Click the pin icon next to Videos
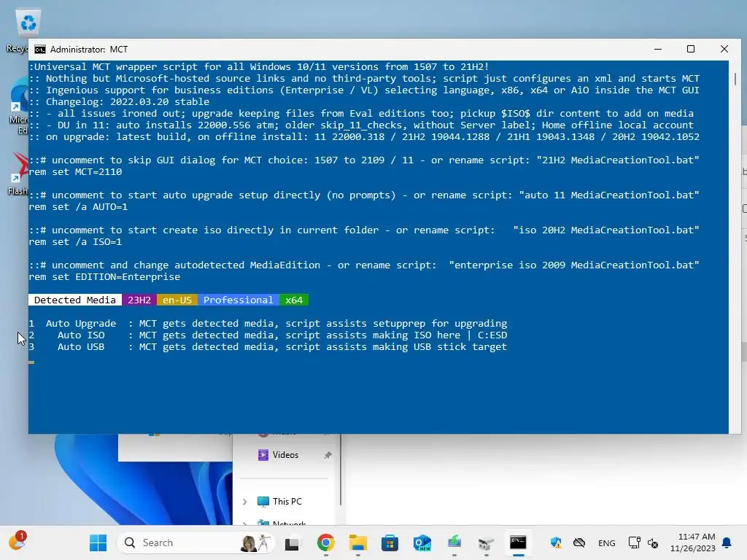Image resolution: width=747 pixels, height=560 pixels. coord(328,455)
